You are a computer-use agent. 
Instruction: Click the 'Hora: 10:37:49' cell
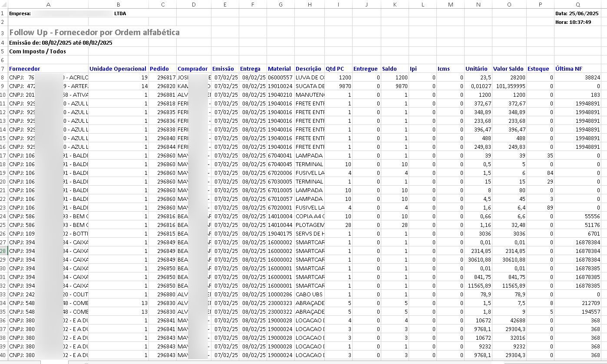tap(577, 22)
